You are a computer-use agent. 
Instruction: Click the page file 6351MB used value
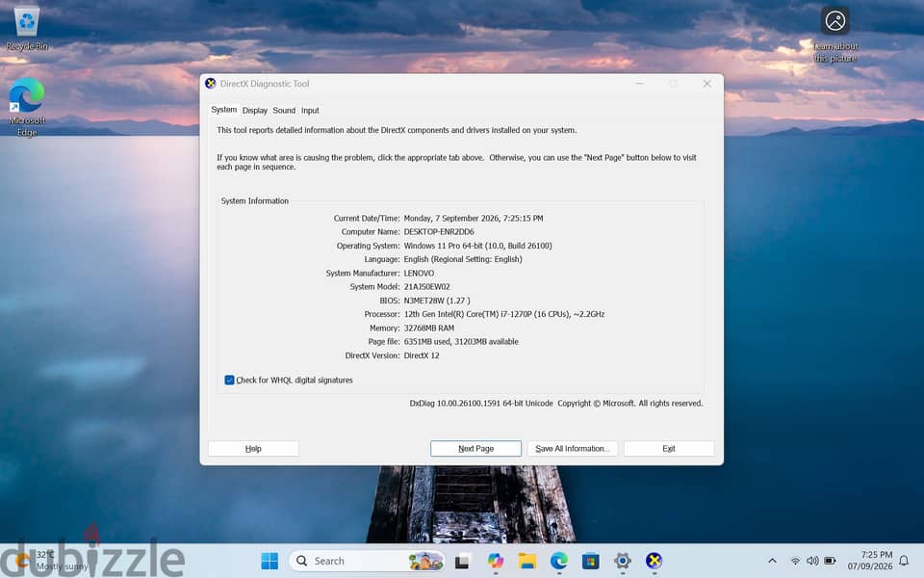(x=461, y=341)
